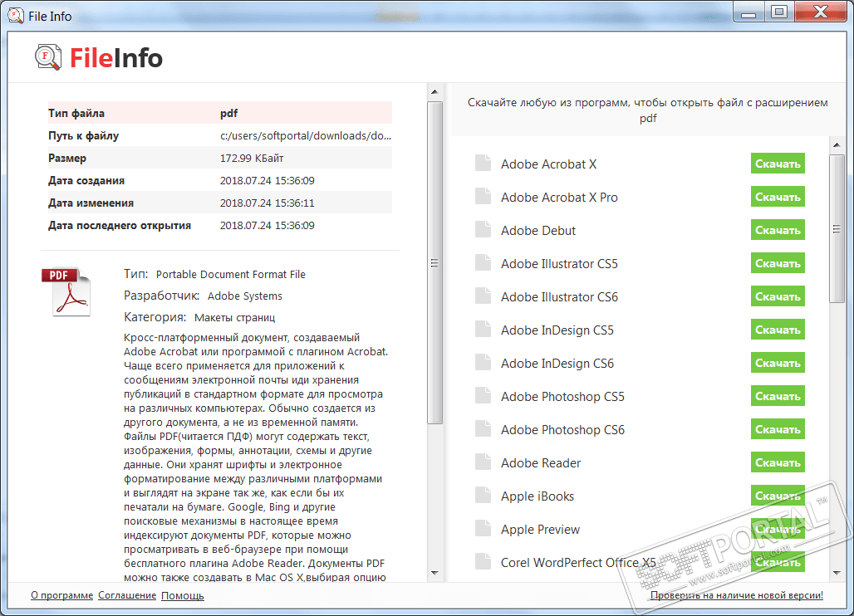854x616 pixels.
Task: Select Corel WordPerfect Office X5 name
Action: tap(578, 562)
